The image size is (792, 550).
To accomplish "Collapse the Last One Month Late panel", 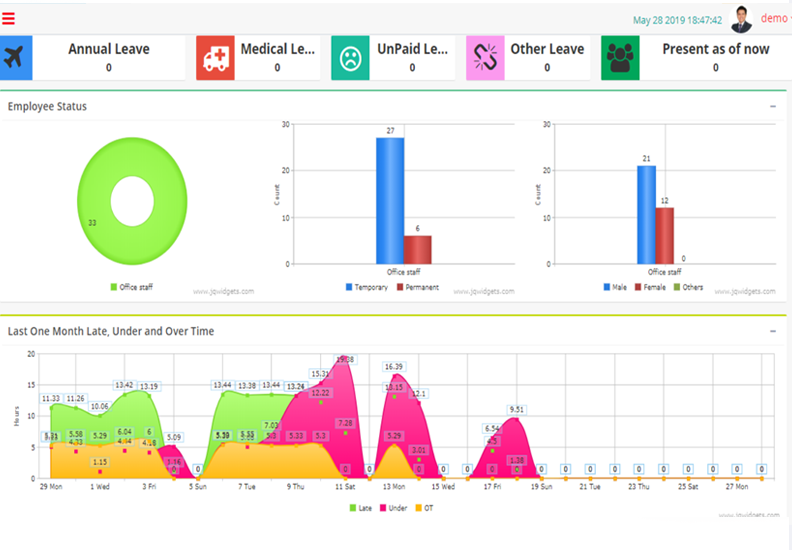I will pyautogui.click(x=772, y=331).
